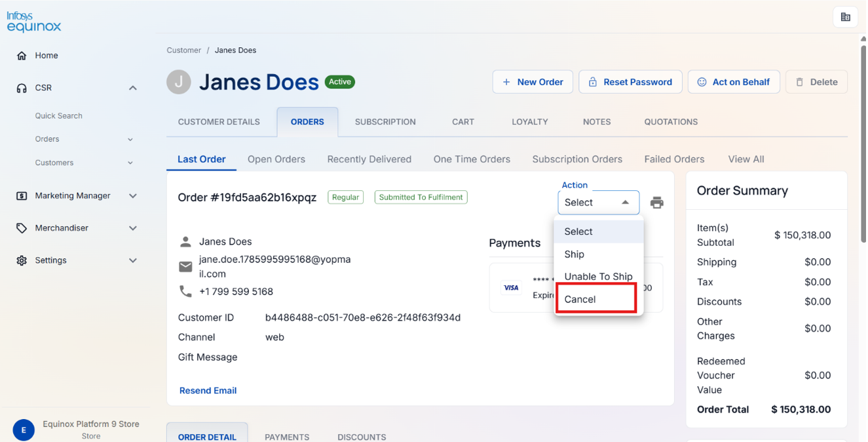Expand the Orders submenu chevron
This screenshot has width=868, height=442.
130,140
